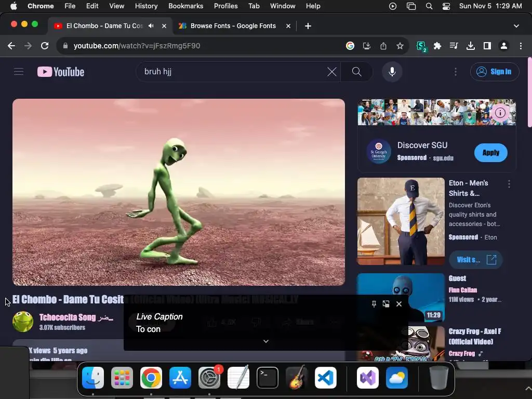The image size is (532, 399).
Task: Click the address bar URL
Action: click(x=137, y=46)
